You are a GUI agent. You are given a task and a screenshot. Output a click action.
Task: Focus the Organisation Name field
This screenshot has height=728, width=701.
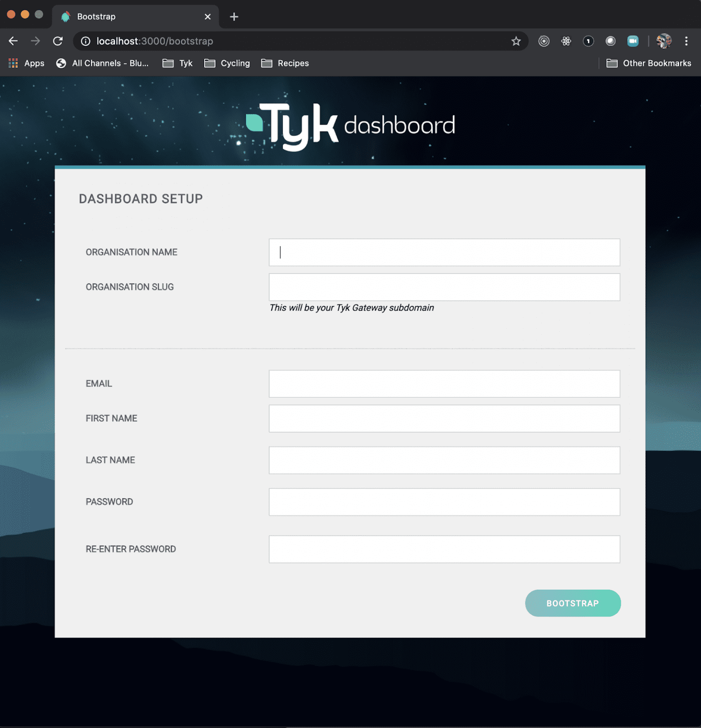coord(444,252)
